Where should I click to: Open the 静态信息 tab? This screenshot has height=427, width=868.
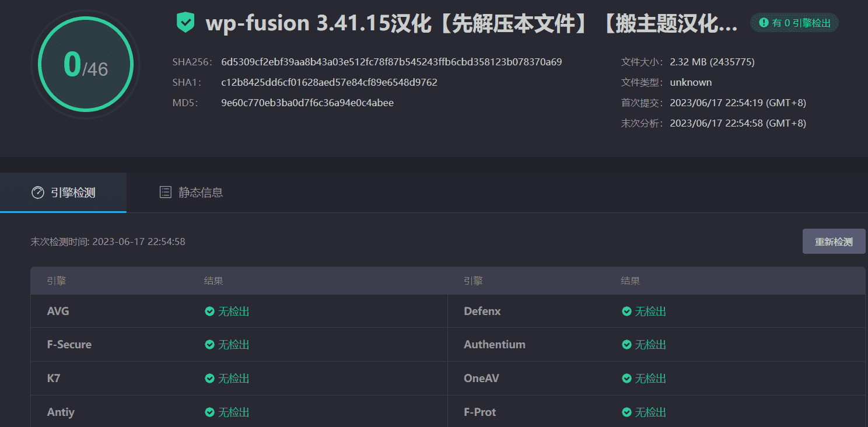coord(191,192)
